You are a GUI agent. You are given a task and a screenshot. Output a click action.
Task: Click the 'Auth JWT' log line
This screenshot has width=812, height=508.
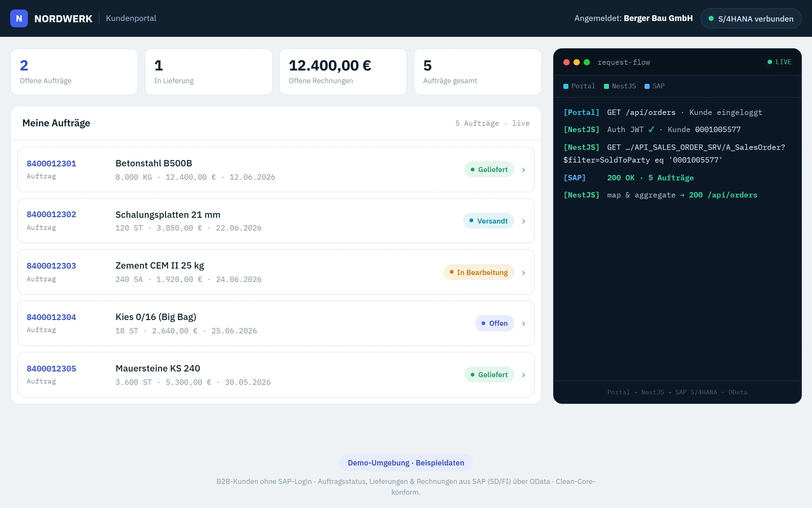coord(652,130)
